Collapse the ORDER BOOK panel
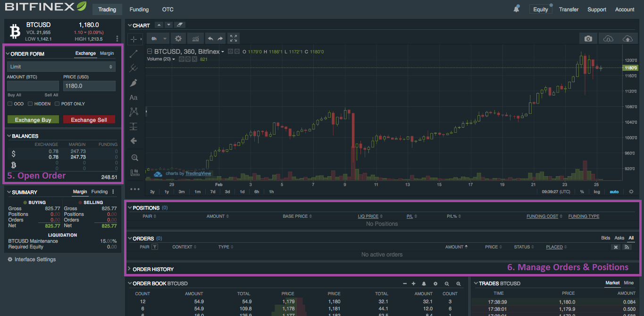 click(130, 283)
